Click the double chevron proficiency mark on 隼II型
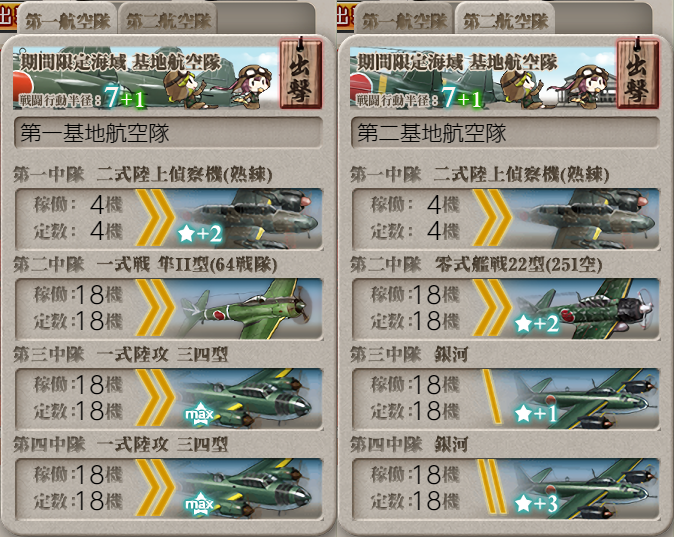Viewport: 674px width, 537px height. [155, 308]
